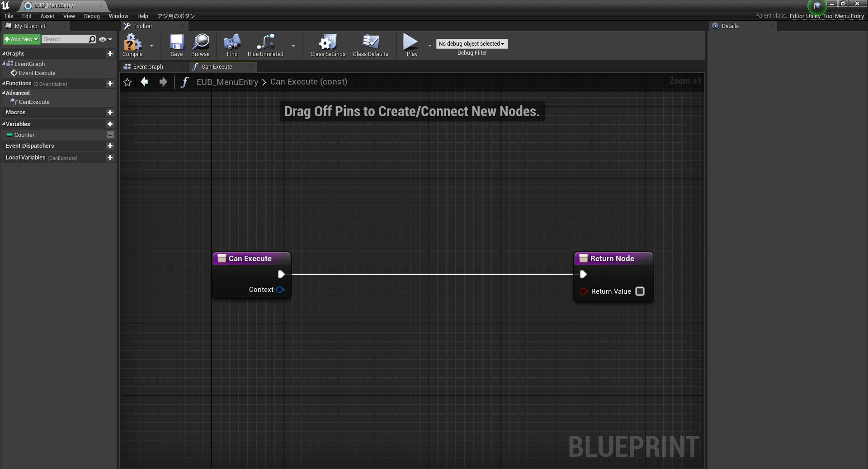Select CanExecute function item
This screenshot has width=868, height=469.
tap(34, 102)
